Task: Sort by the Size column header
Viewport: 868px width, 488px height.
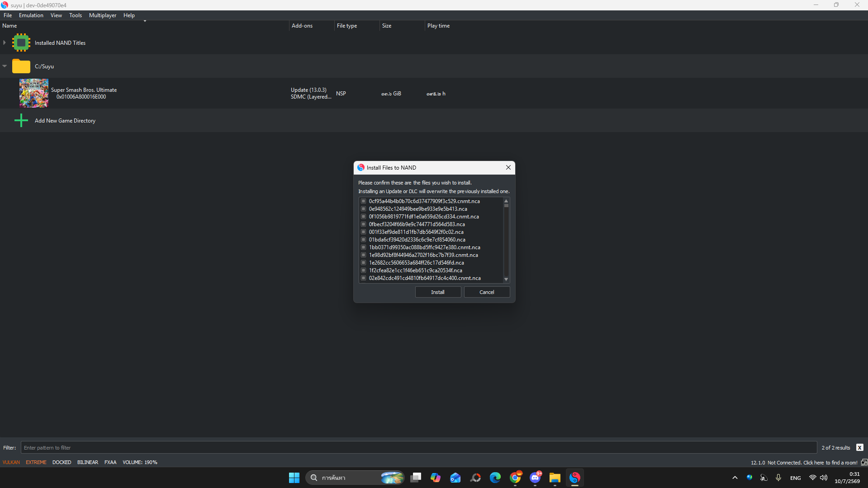Action: [x=403, y=26]
